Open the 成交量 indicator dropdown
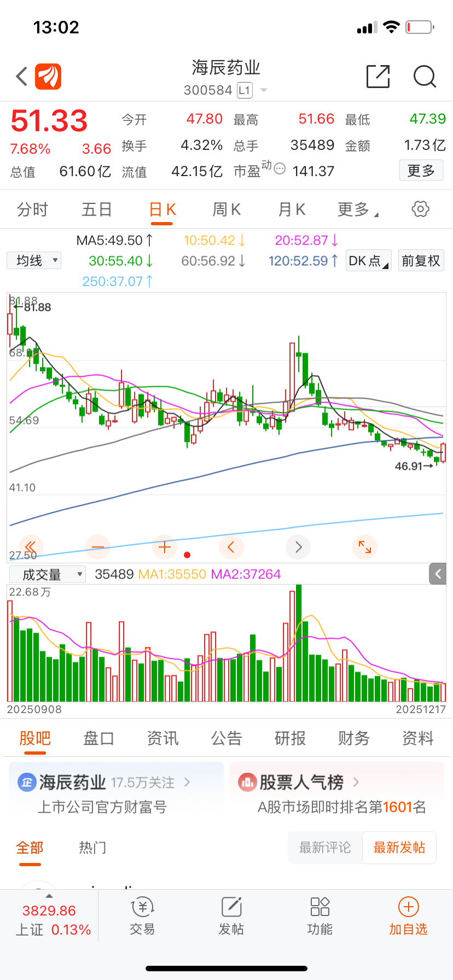Viewport: 453px width, 980px height. click(x=48, y=574)
